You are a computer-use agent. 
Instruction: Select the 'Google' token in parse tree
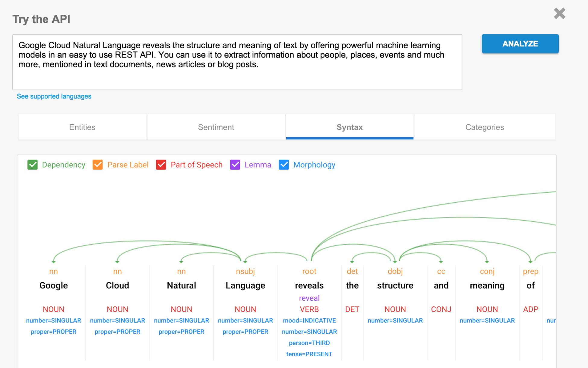54,285
